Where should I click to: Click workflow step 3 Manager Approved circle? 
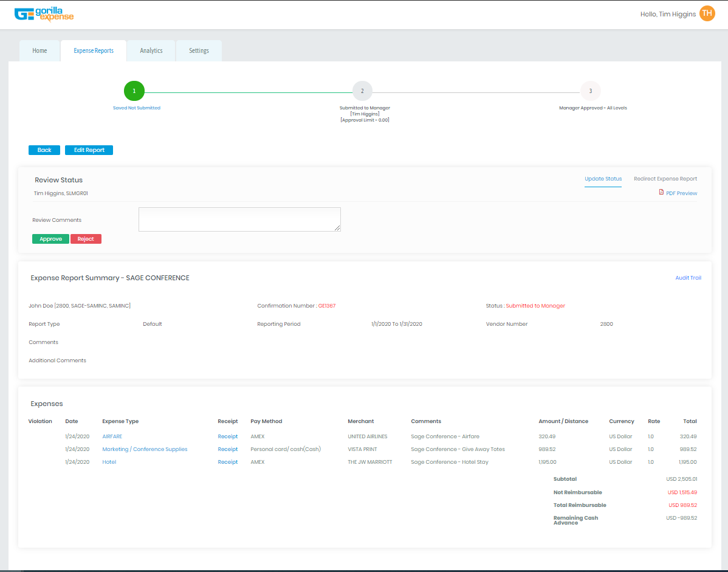pyautogui.click(x=590, y=90)
